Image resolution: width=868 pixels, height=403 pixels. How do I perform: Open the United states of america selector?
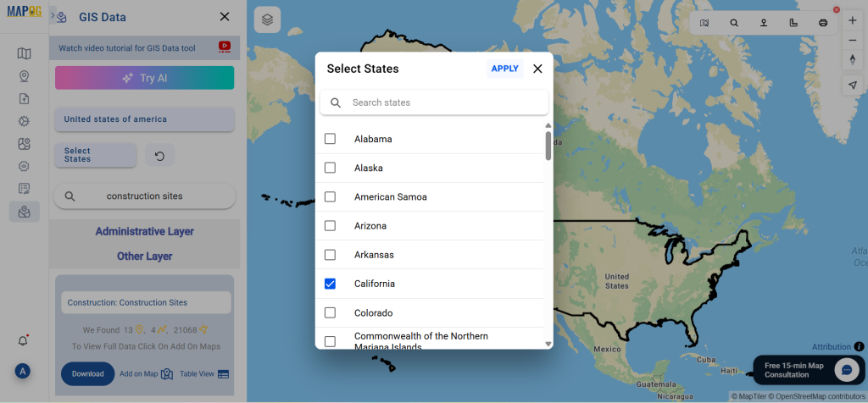tap(144, 119)
